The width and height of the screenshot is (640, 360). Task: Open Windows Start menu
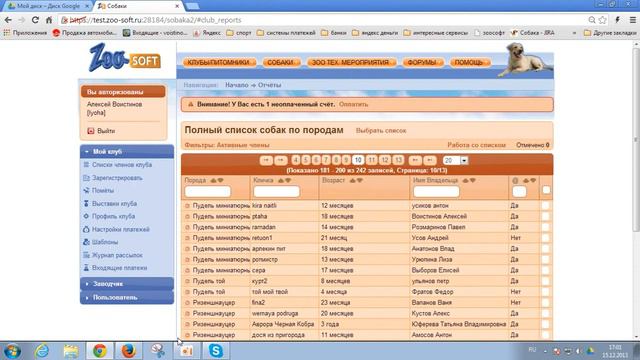pyautogui.click(x=12, y=351)
